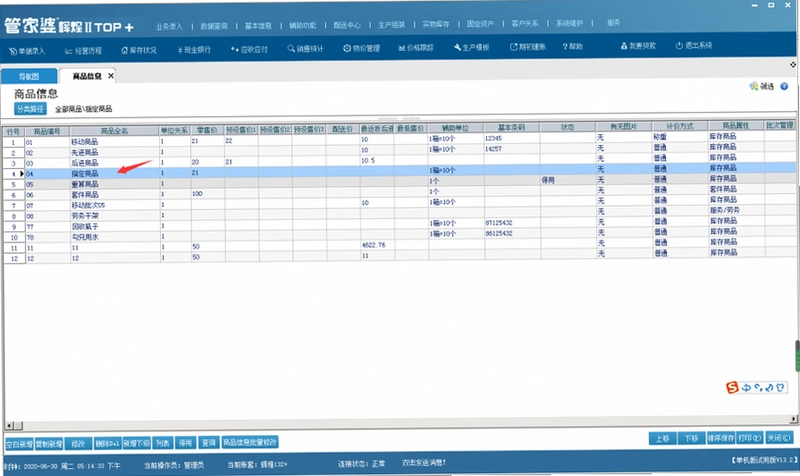
Task: Click blue help question-mark icon
Action: click(784, 86)
